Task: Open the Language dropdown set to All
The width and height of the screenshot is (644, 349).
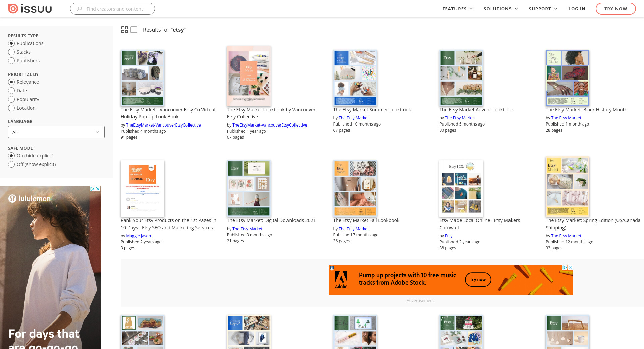Action: click(x=56, y=132)
